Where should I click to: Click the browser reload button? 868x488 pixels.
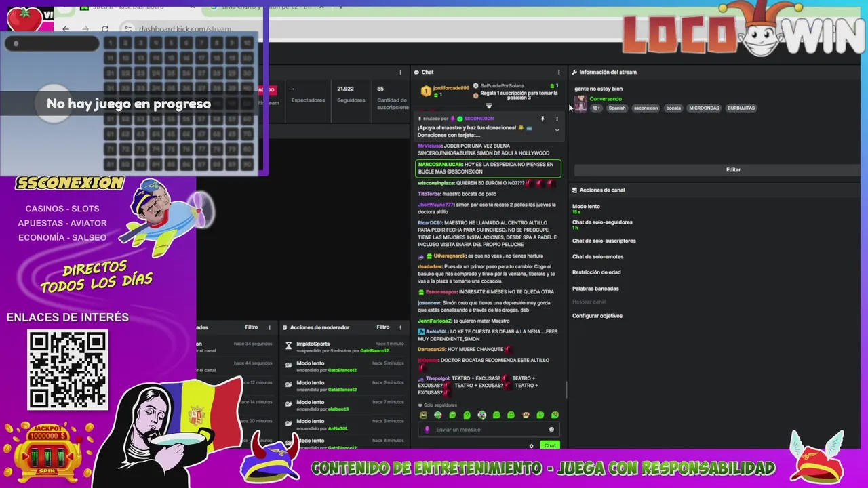(x=105, y=28)
